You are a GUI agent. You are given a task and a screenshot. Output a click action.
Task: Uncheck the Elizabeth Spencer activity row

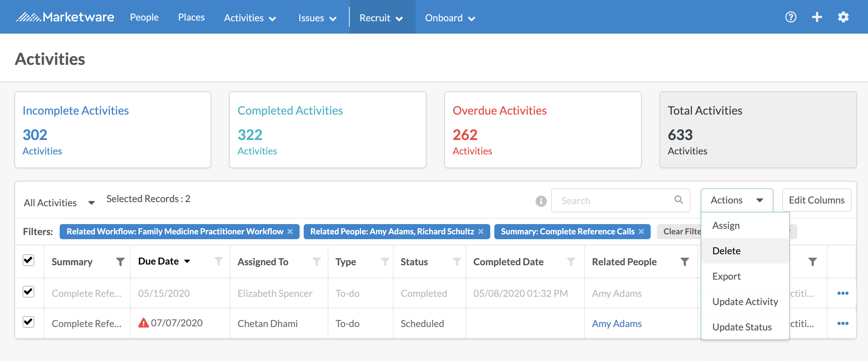click(28, 292)
